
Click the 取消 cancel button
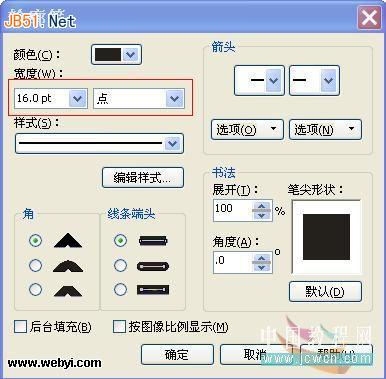(255, 354)
